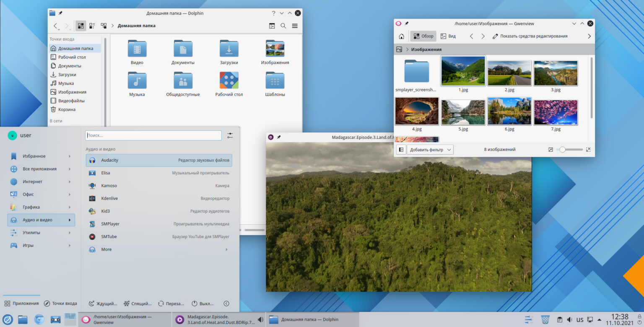Screen dimensions: 644x327
Task: Switch Dolphin to icons view mode
Action: 81,26
